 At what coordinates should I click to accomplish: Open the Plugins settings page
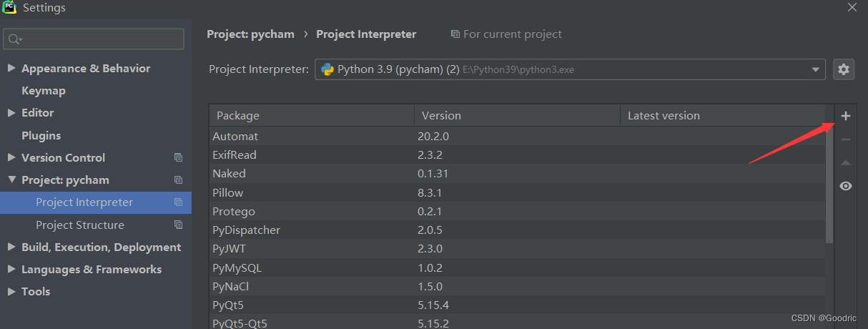(41, 135)
